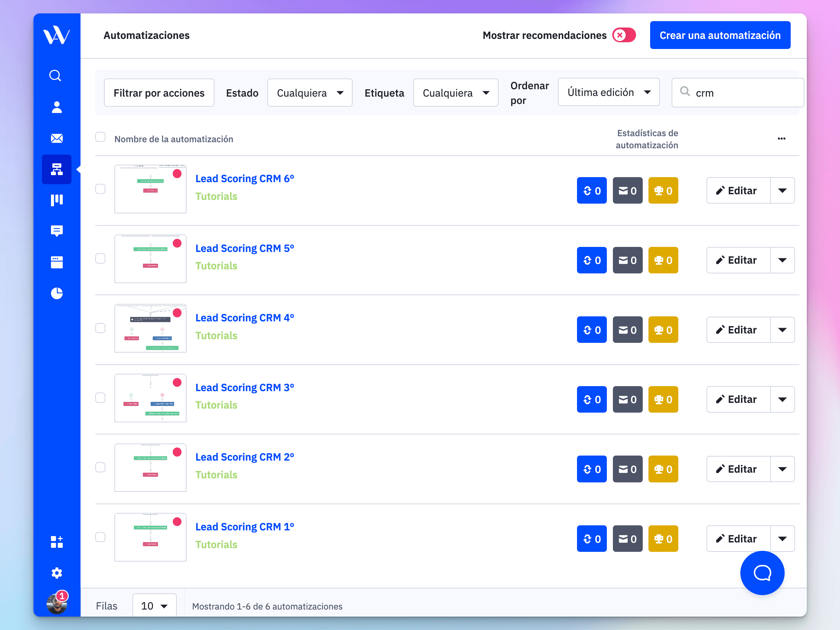Check the Lead Scoring CRM 1º checkbox
840x630 pixels.
point(101,536)
